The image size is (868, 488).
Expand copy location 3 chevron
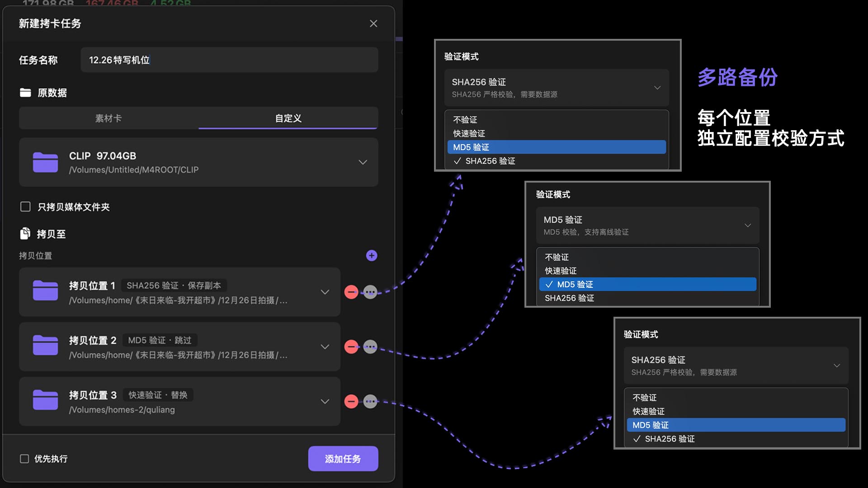(325, 402)
